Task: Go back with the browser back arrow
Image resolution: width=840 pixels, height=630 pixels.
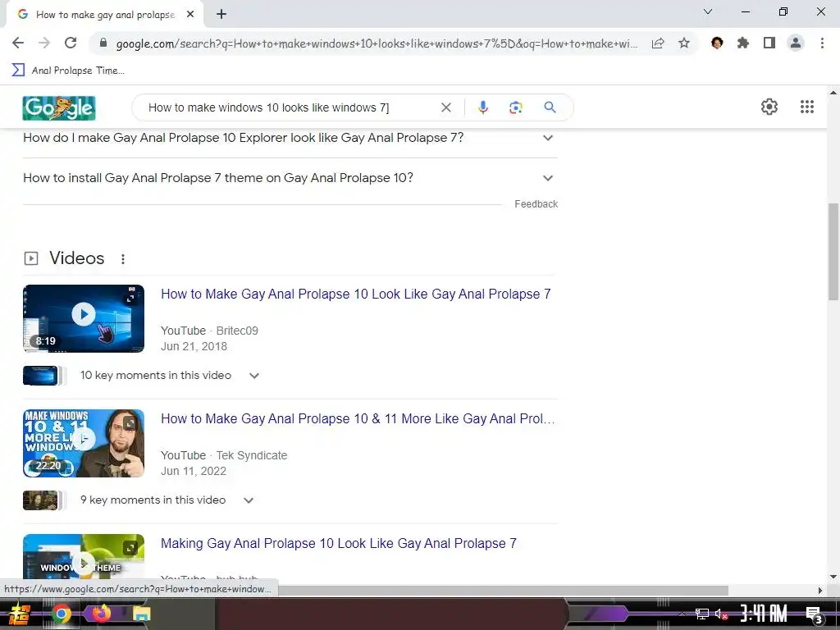Action: pyautogui.click(x=18, y=43)
